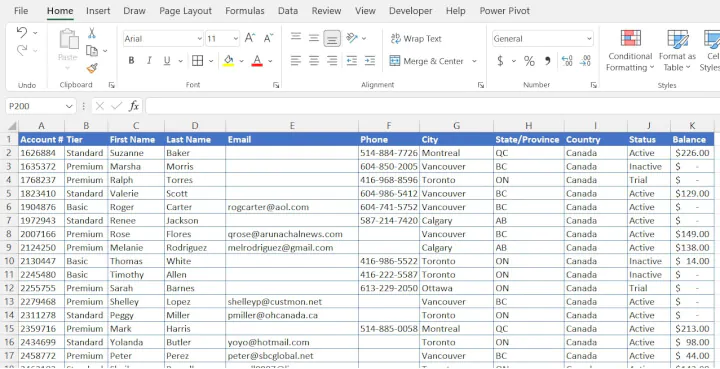Set Top Align vertical alignment
Image resolution: width=720 pixels, height=369 pixels.
pyautogui.click(x=296, y=38)
